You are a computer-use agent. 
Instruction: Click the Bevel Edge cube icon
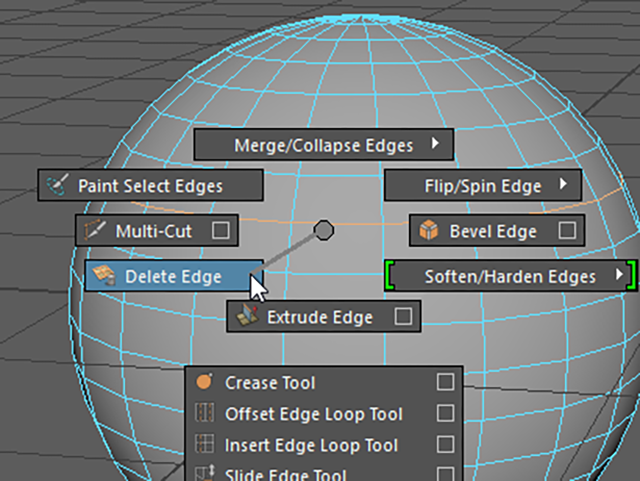pos(429,230)
